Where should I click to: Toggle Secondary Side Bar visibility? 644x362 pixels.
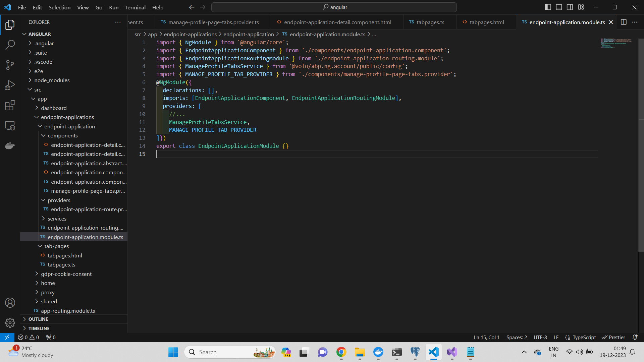tap(570, 7)
